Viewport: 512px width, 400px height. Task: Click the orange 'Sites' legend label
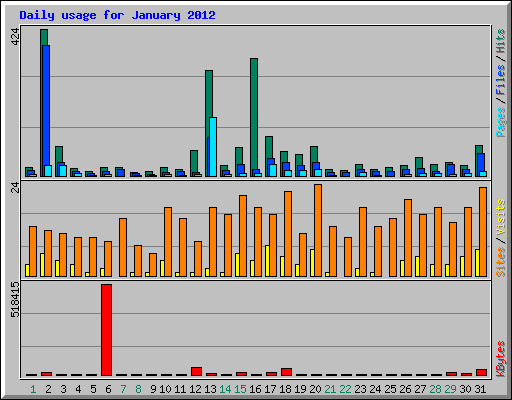[500, 262]
